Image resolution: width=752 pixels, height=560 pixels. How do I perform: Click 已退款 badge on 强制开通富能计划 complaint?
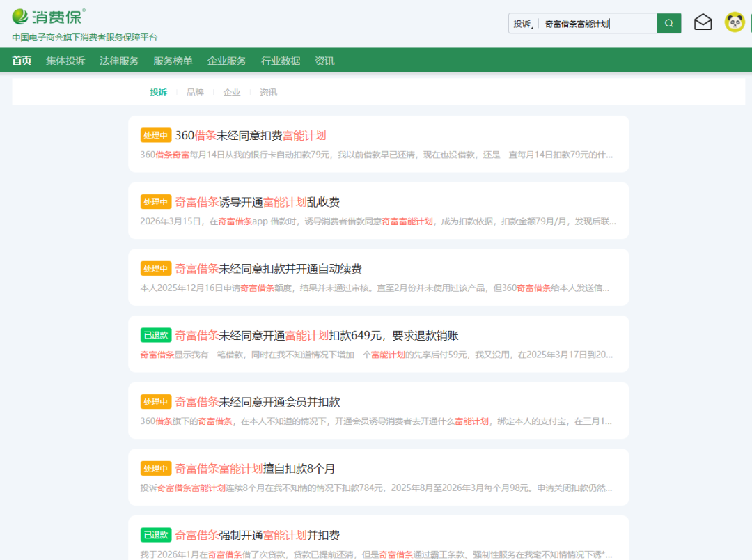coord(155,535)
